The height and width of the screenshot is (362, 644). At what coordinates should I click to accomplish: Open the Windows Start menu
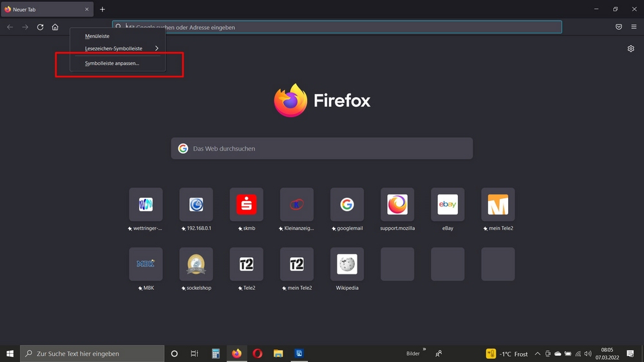point(10,354)
